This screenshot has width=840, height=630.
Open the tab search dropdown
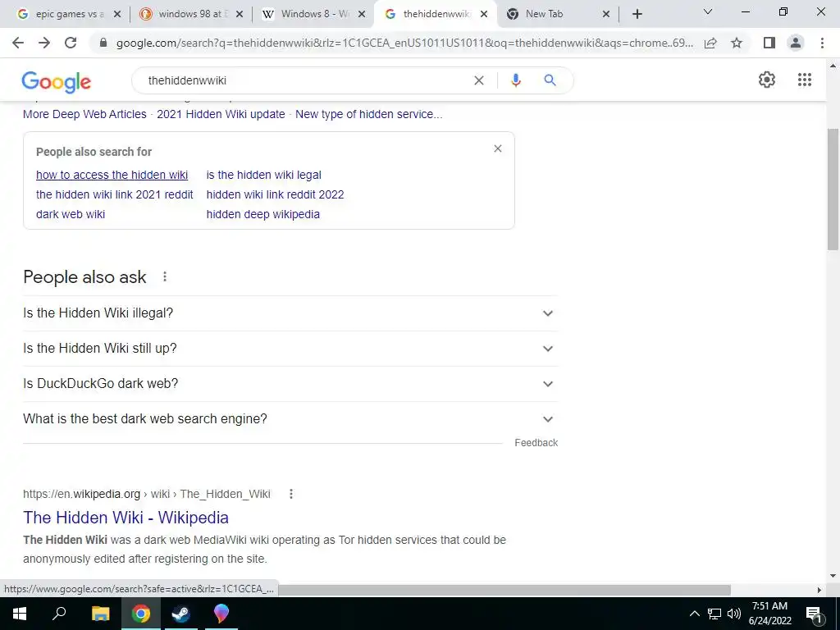pos(708,11)
